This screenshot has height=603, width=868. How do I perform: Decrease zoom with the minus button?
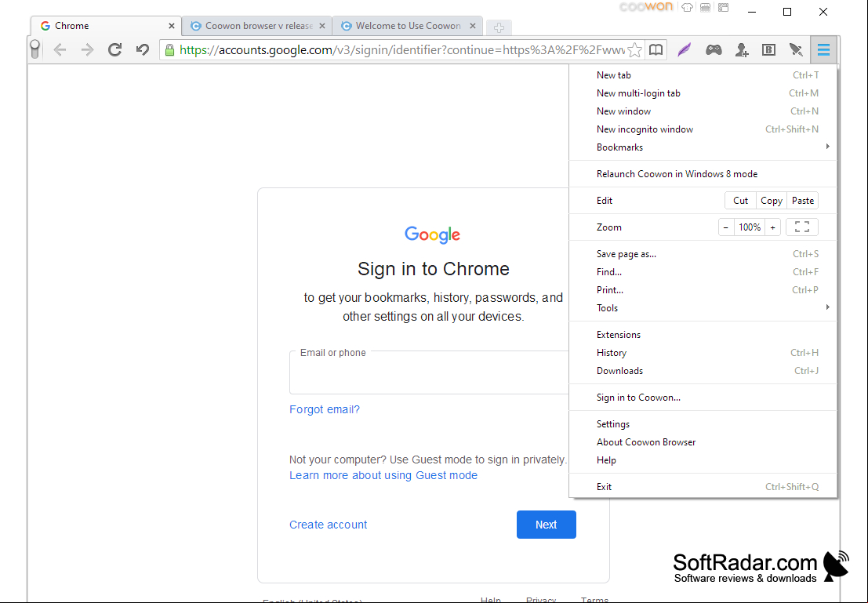pos(726,227)
